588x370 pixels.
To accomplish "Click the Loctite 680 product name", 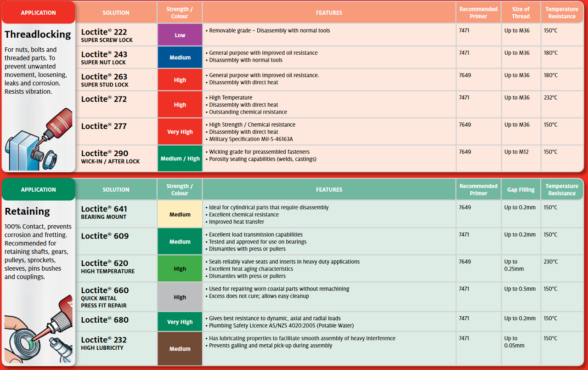I will (105, 320).
